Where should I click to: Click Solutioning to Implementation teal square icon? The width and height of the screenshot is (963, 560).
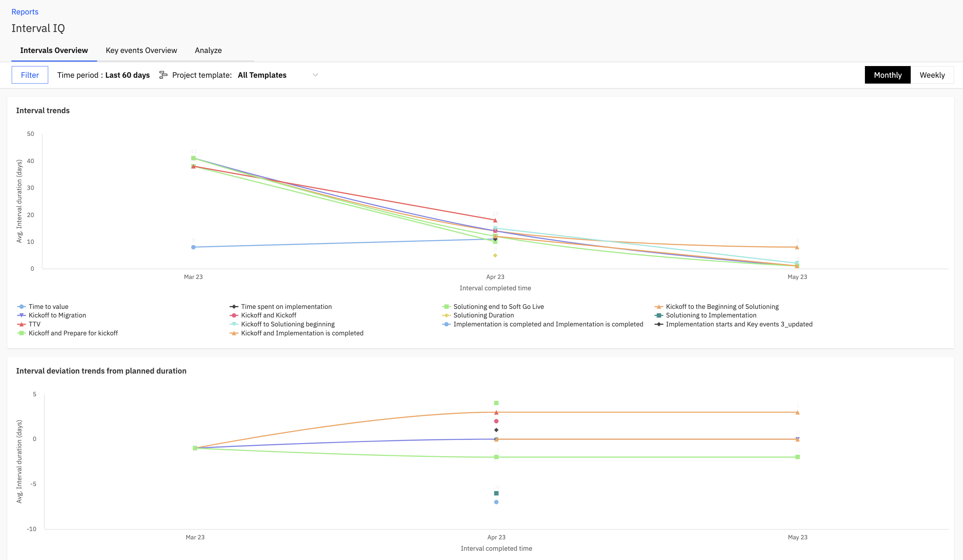point(658,315)
